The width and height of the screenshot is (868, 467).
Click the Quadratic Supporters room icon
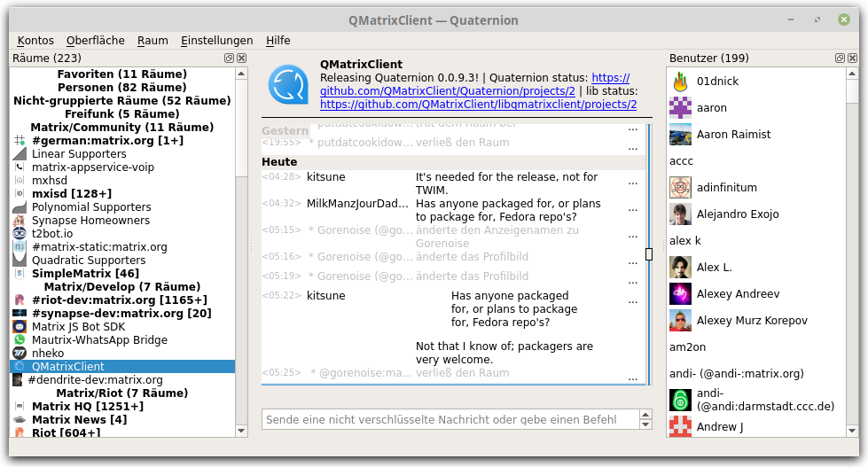pos(20,260)
